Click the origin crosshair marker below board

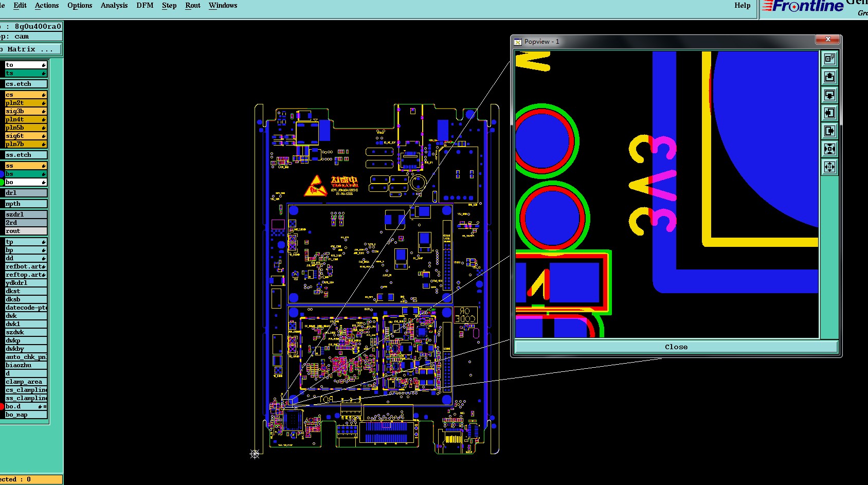click(255, 454)
